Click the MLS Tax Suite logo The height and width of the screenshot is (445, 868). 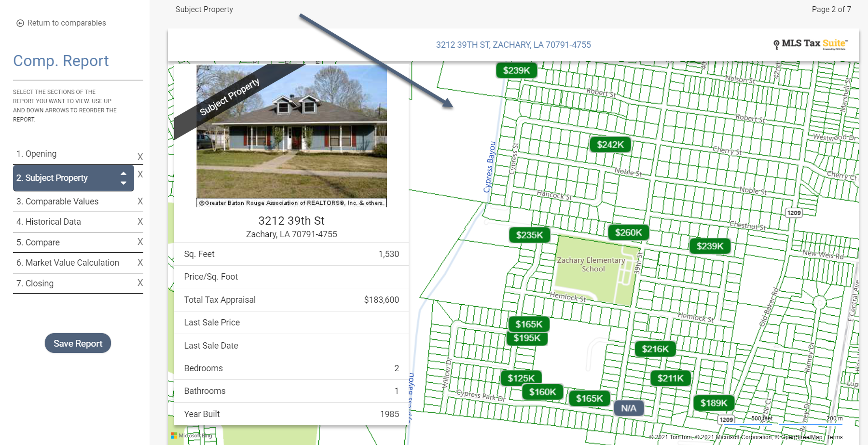(810, 44)
